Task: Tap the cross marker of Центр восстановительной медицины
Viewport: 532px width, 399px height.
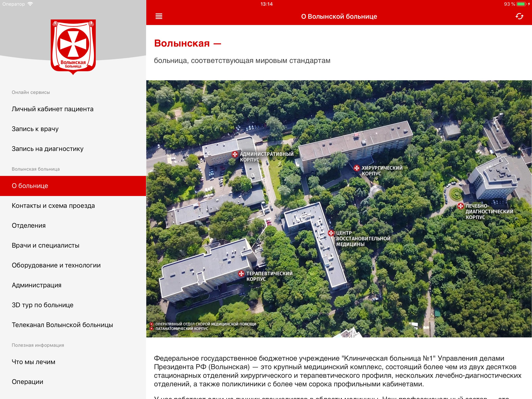Action: pyautogui.click(x=331, y=233)
